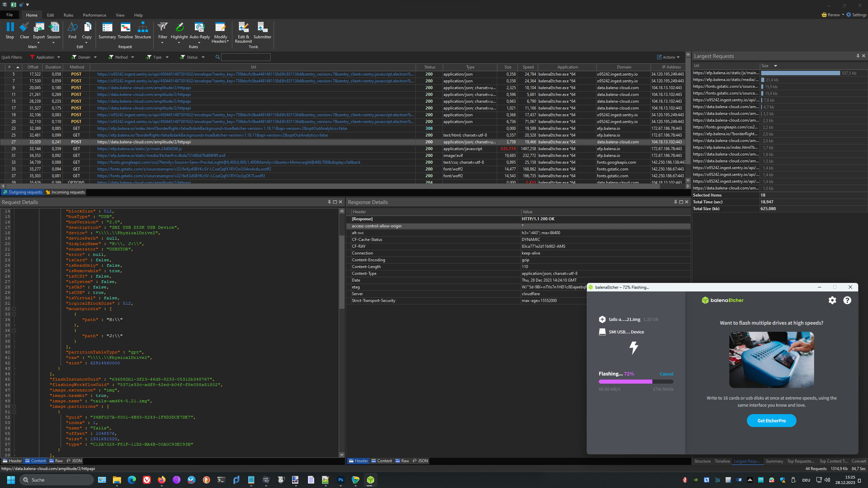The image size is (868, 488).
Task: Click the quick filter search field
Action: click(245, 57)
